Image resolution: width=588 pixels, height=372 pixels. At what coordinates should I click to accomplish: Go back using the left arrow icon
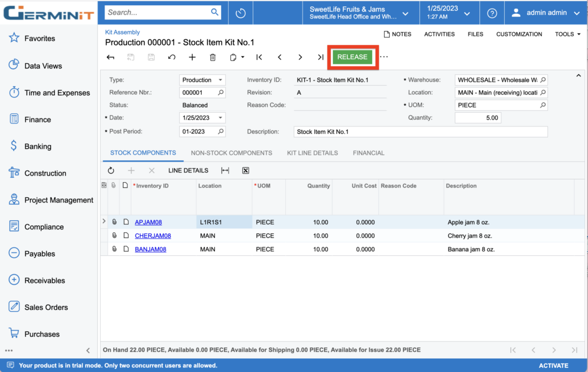tap(111, 57)
